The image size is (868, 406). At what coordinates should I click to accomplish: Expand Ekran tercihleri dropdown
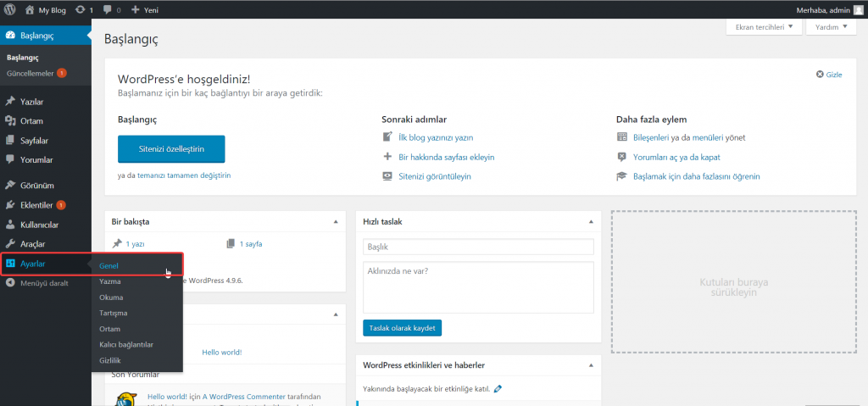(764, 27)
